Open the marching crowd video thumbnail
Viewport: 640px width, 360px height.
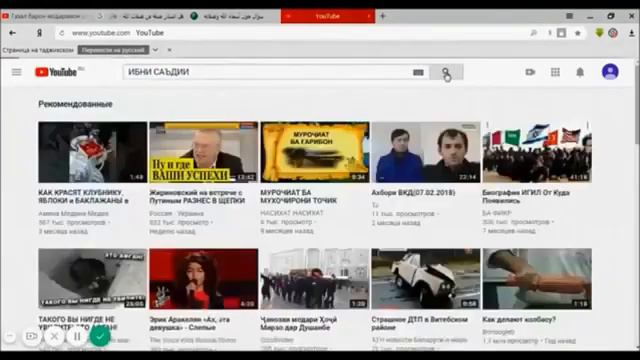click(x=315, y=279)
